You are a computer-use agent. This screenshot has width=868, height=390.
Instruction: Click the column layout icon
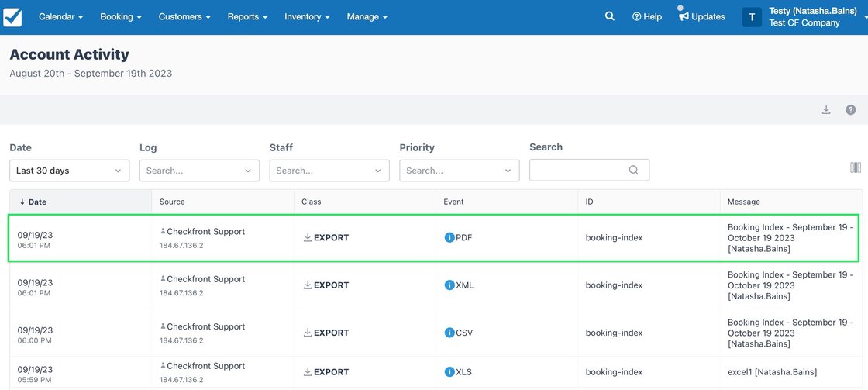pyautogui.click(x=856, y=167)
